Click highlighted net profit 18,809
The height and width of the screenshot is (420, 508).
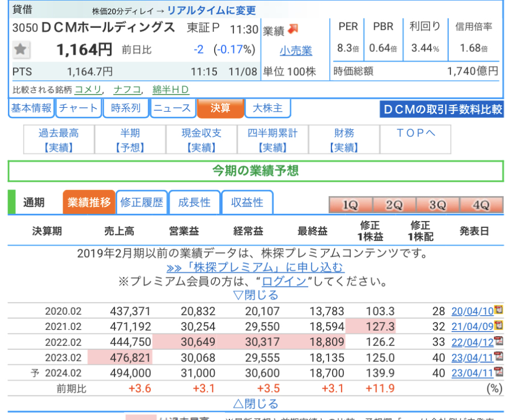(x=326, y=342)
